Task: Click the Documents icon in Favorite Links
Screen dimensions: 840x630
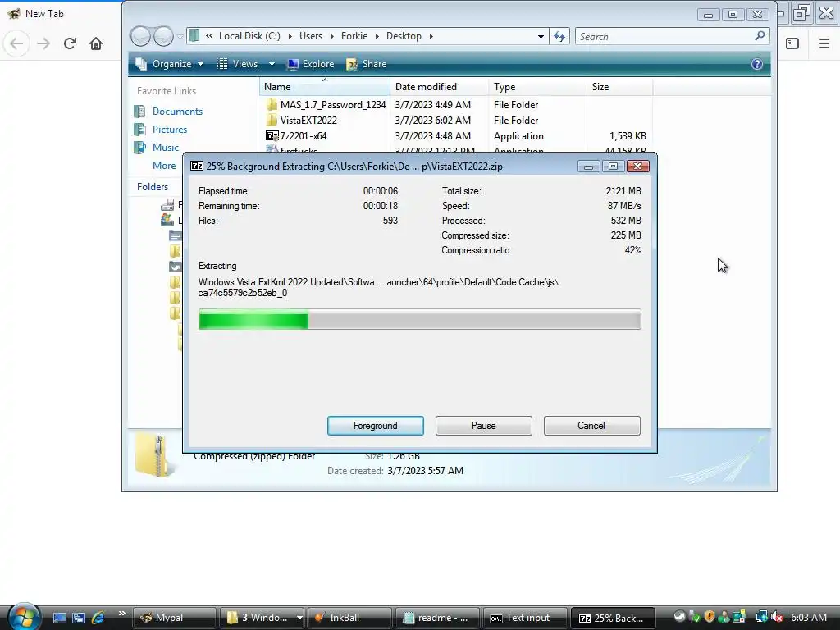Action: click(x=139, y=112)
